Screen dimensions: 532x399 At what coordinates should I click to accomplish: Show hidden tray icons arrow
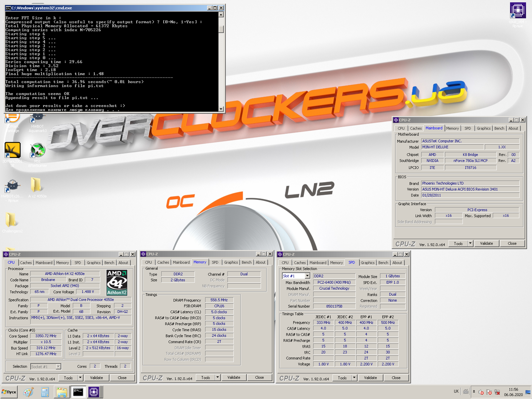[x=474, y=392]
